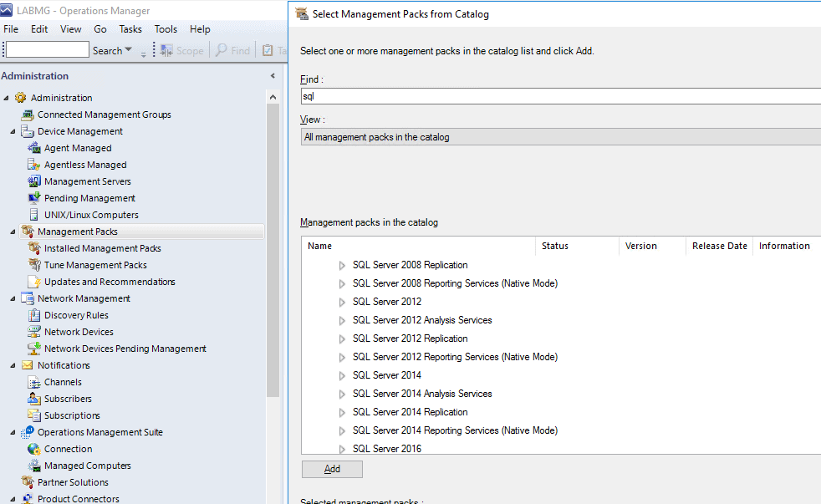The height and width of the screenshot is (504, 821).
Task: Open the Help menu
Action: click(200, 29)
